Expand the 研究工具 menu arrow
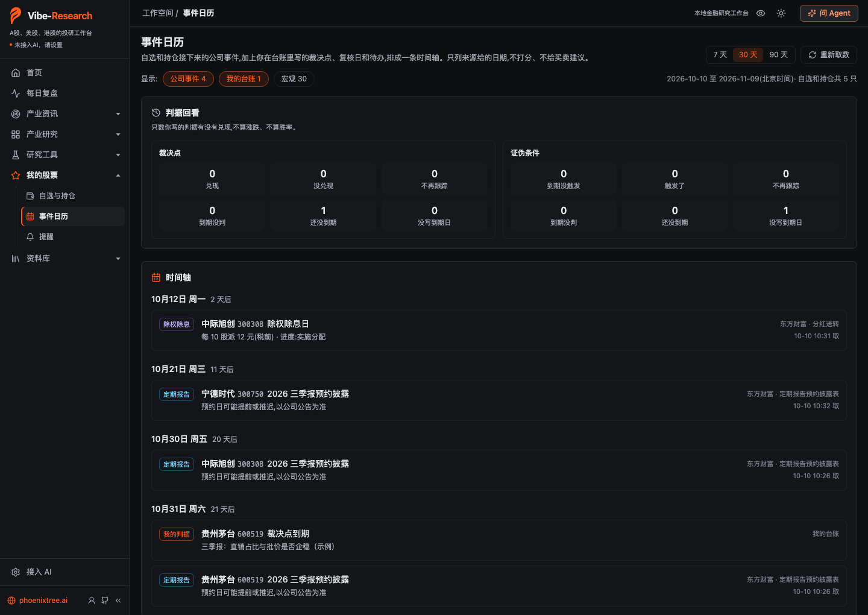Image resolution: width=868 pixels, height=615 pixels. pyautogui.click(x=118, y=155)
